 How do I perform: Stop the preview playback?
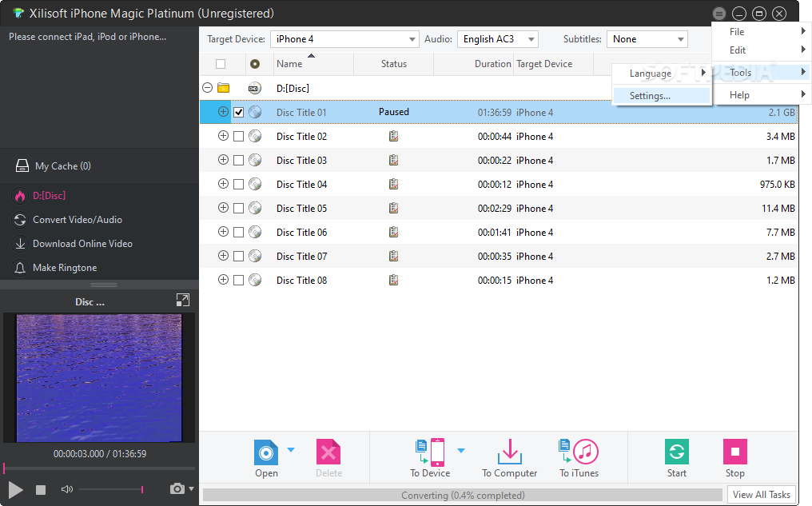click(x=41, y=489)
